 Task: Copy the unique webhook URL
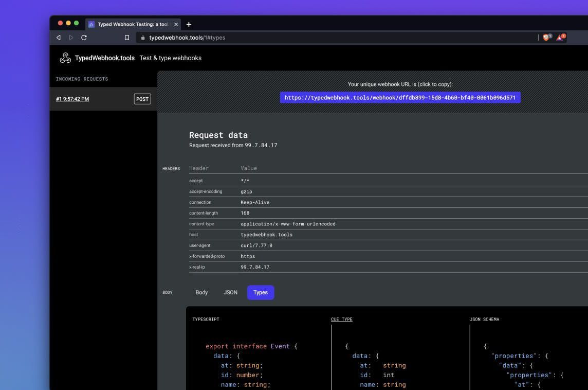click(x=400, y=98)
